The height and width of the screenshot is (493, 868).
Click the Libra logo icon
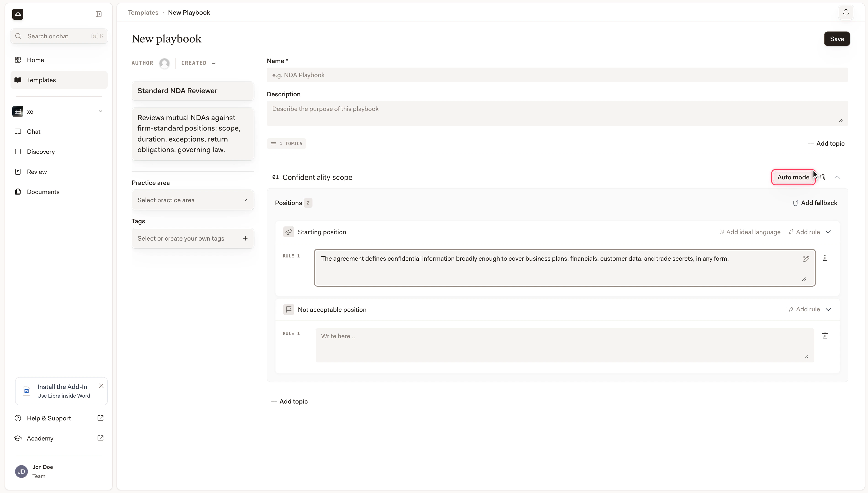(x=18, y=14)
